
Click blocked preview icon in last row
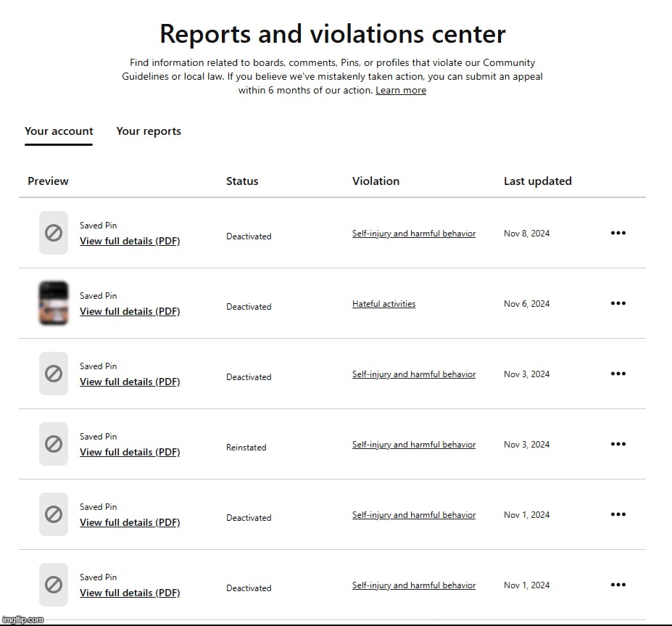[54, 585]
